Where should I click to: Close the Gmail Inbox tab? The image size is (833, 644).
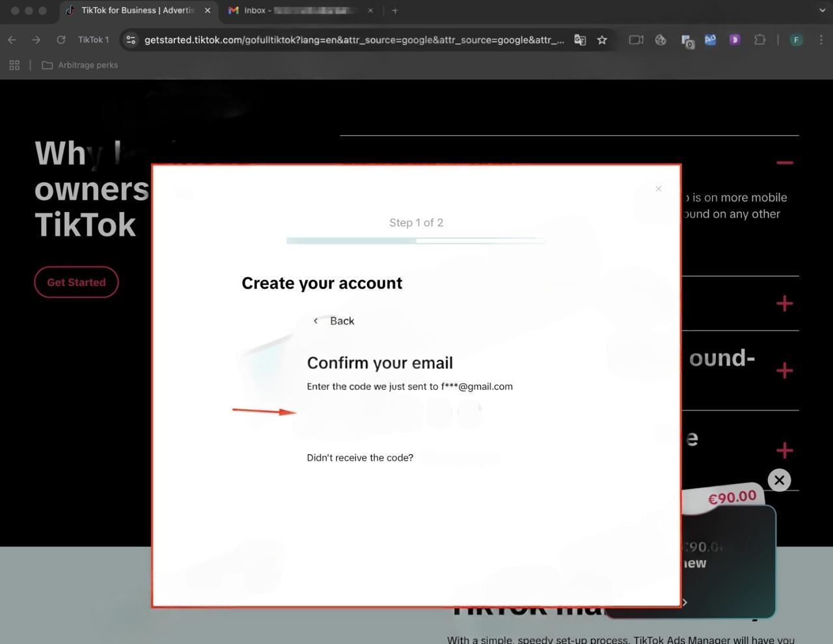coord(370,10)
